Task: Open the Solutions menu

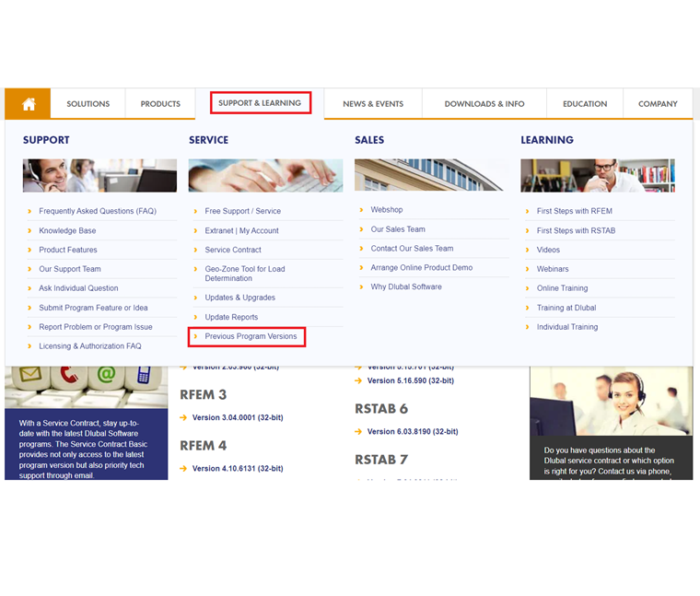Action: pyautogui.click(x=87, y=104)
